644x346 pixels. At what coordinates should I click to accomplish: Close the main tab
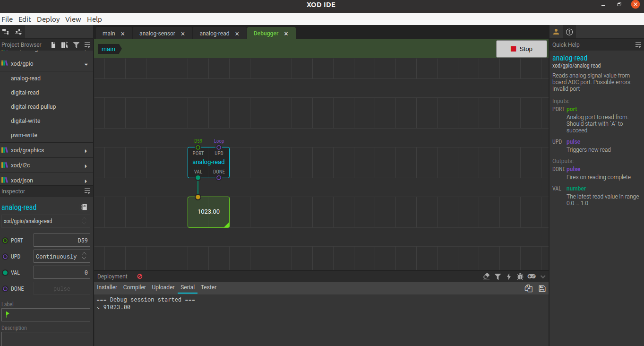click(x=123, y=34)
